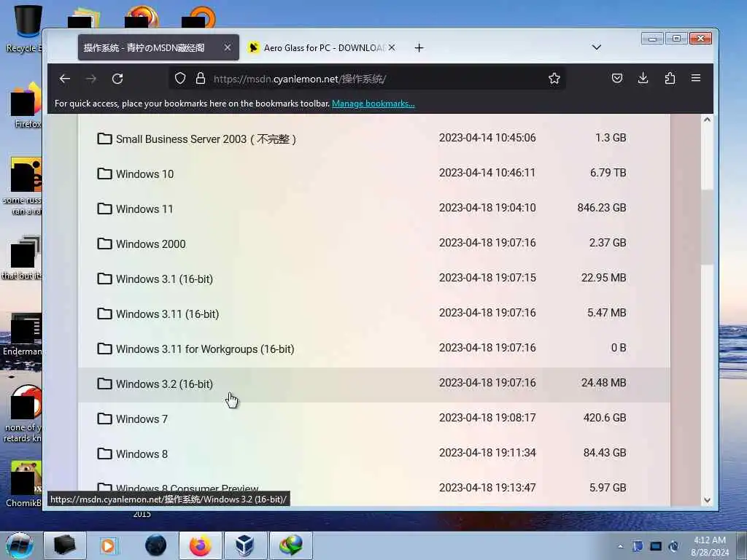Reload the page with the refresh icon

(117, 79)
